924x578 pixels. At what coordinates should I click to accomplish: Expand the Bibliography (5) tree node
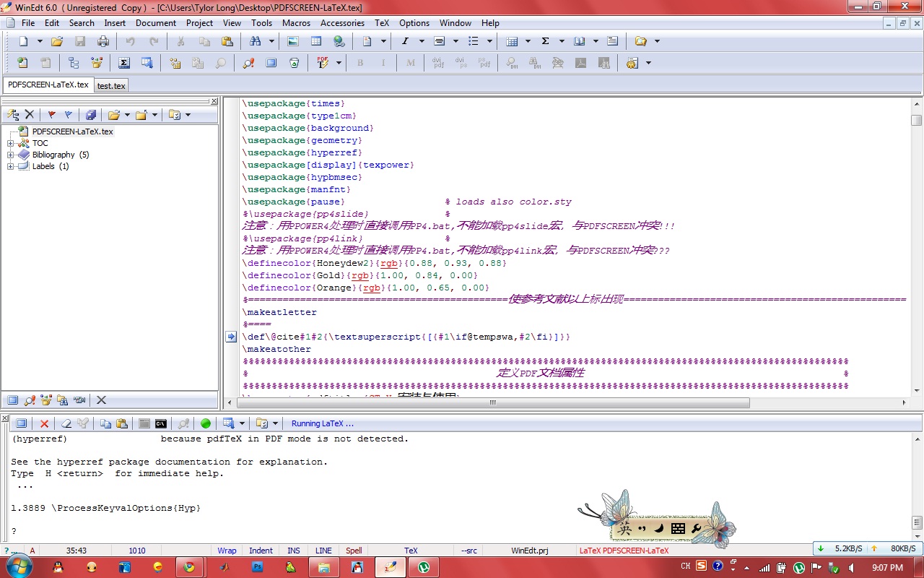(11, 155)
